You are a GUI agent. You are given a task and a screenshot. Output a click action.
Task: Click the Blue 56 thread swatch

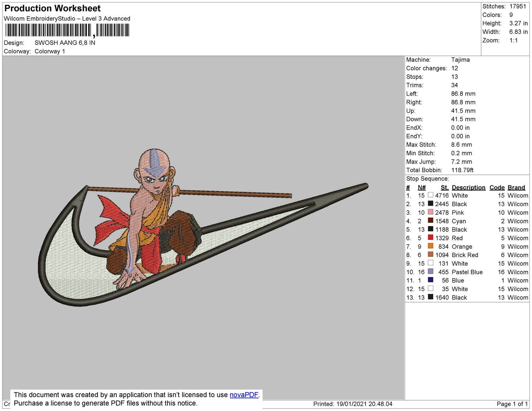[430, 280]
